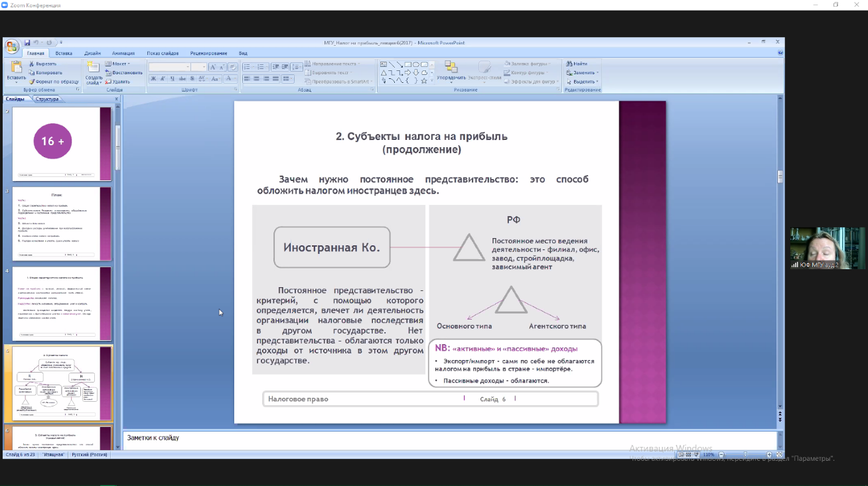868x486 pixels.
Task: Toggle Strikethrough (abe) formatting
Action: [x=182, y=78]
